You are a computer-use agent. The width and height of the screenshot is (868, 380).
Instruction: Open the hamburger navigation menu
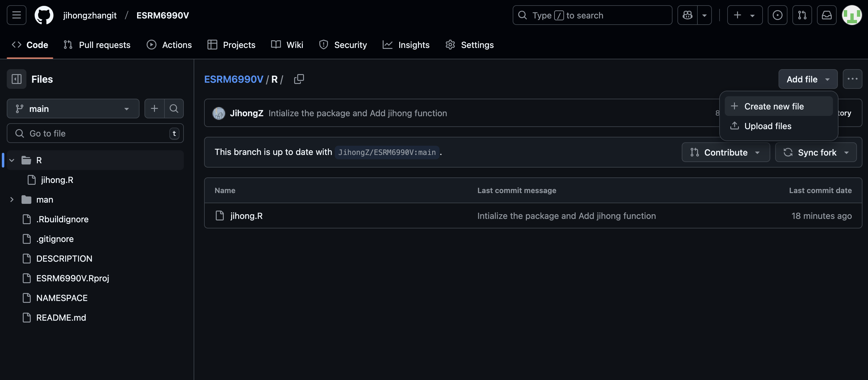[17, 15]
